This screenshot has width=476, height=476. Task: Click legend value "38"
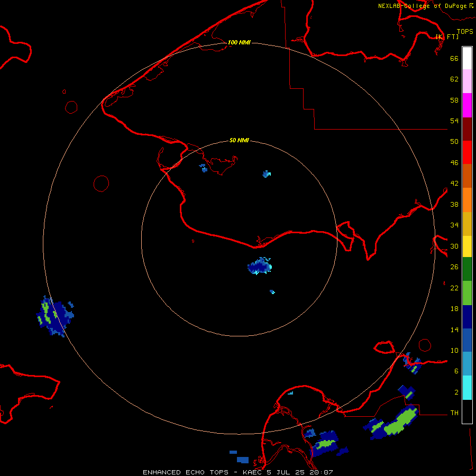pos(454,205)
